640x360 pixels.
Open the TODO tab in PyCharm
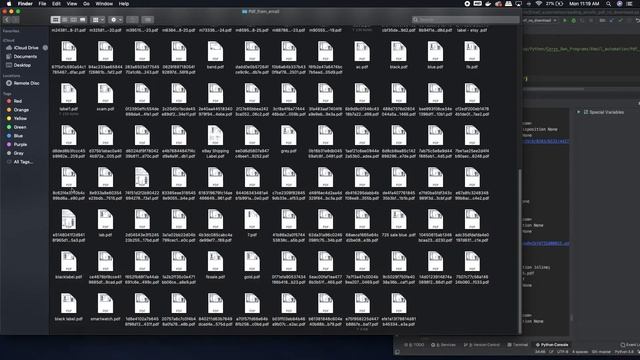[414, 345]
